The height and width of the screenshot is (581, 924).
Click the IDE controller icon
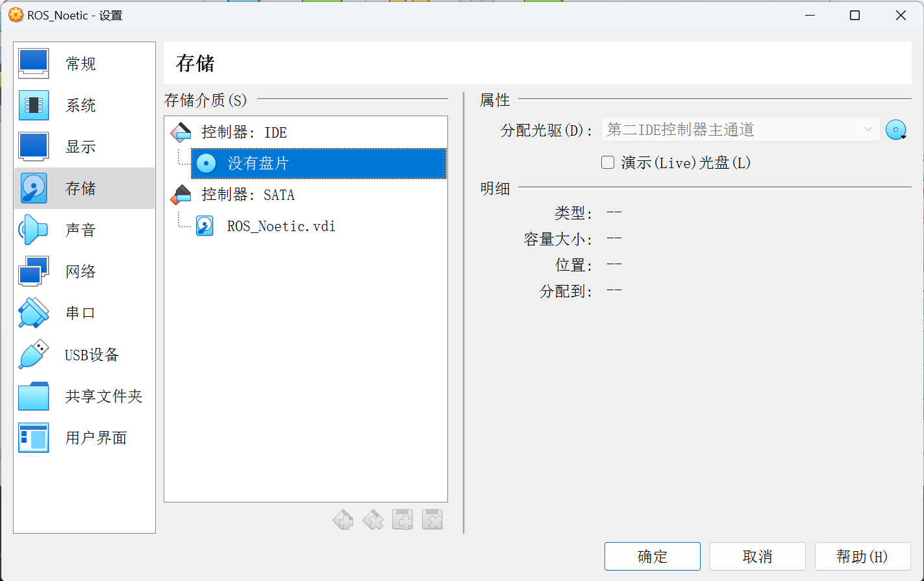click(x=181, y=132)
